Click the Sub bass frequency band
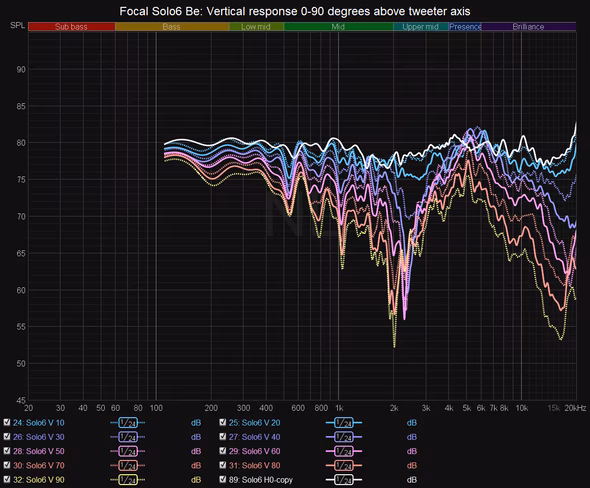 click(x=71, y=27)
